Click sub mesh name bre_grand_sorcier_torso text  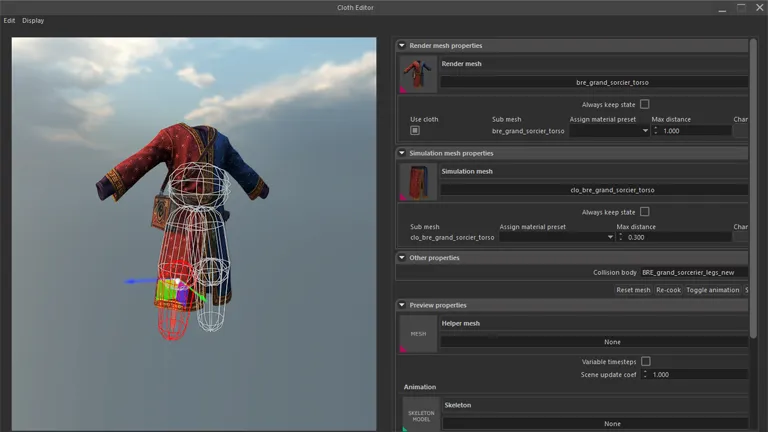coord(528,131)
